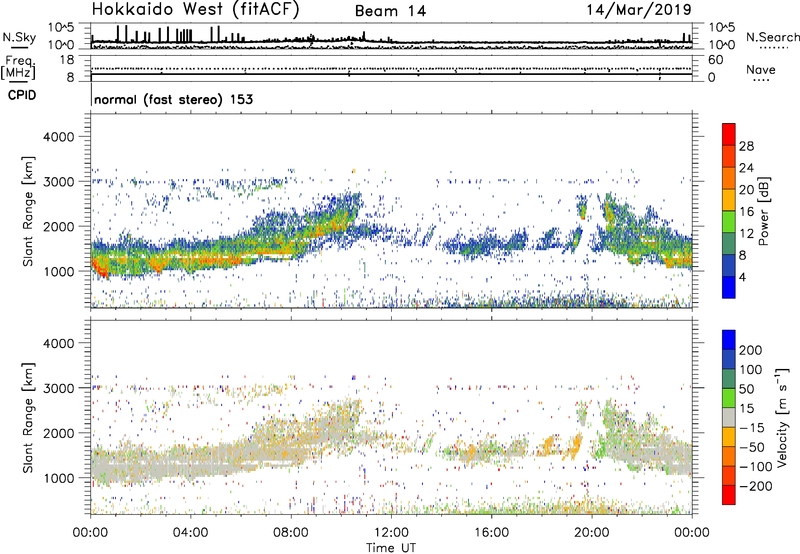
Task: Click the '18' value on frequency axis
Action: 66,60
